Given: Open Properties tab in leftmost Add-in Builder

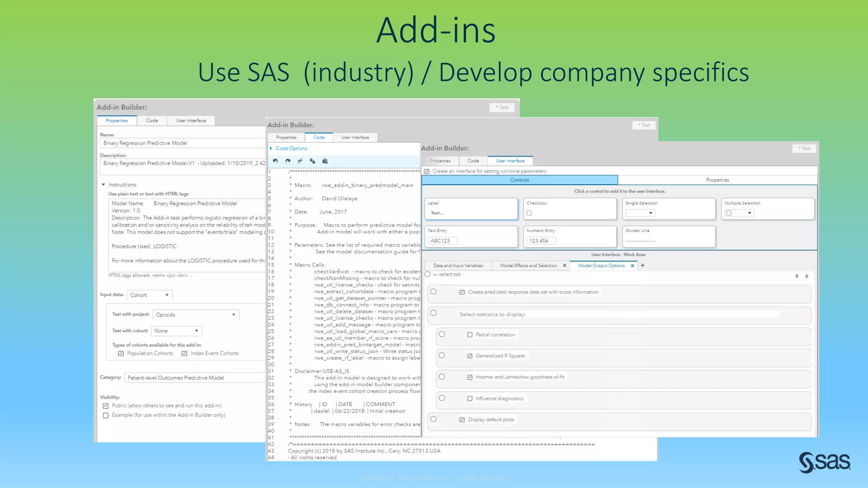Looking at the screenshot, I should tap(117, 121).
